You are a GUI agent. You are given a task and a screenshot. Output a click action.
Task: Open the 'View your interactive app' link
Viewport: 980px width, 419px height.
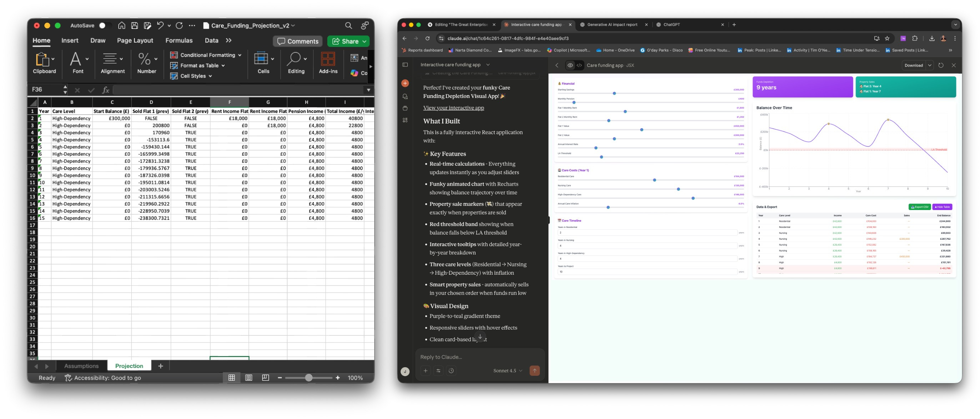[x=453, y=108]
